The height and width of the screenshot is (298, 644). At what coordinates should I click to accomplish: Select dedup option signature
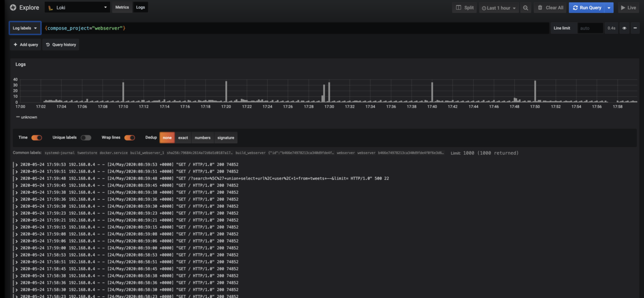coord(225,137)
